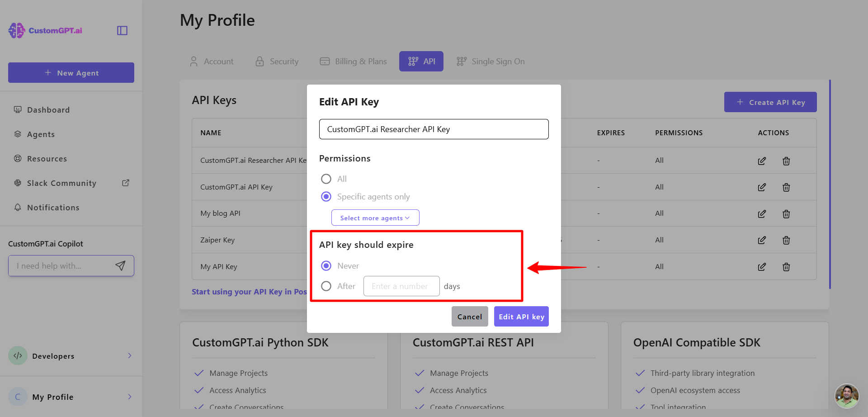Viewport: 868px width, 417px height.
Task: Click Cancel in the Edit API Key dialog
Action: [x=470, y=317]
